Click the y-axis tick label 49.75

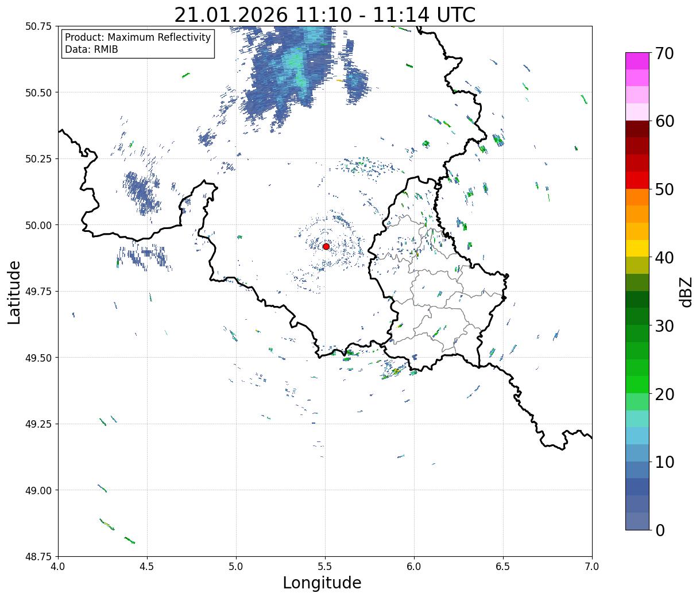38,292
